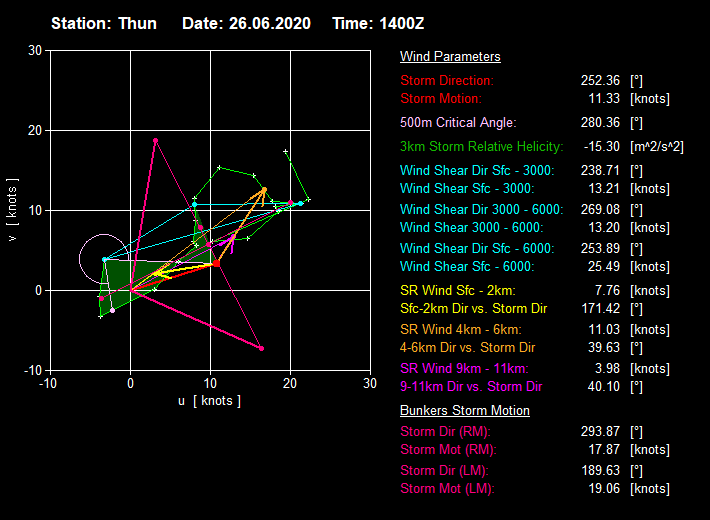This screenshot has height=520, width=710.
Task: Click the 500m Critical Angle label
Action: pyautogui.click(x=458, y=122)
